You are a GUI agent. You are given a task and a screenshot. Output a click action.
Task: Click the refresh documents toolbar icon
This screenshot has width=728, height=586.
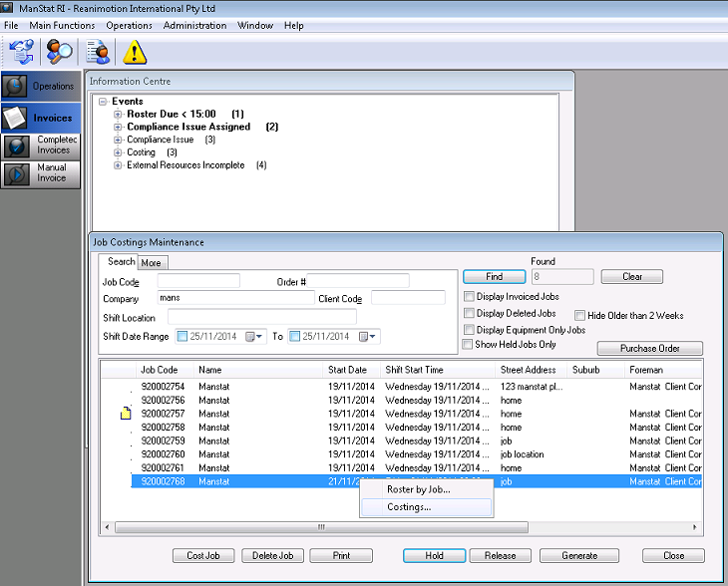pos(21,52)
